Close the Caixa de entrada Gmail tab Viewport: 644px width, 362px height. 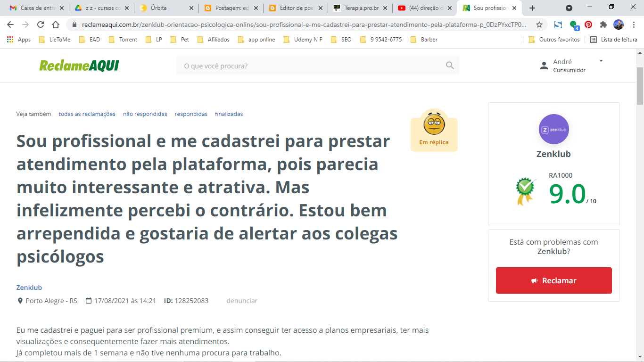(x=62, y=8)
